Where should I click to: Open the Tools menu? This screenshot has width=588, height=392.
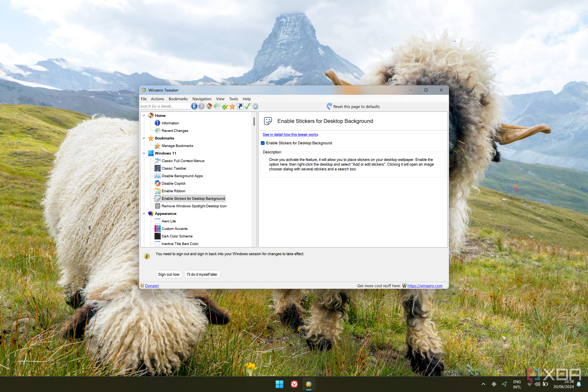[x=233, y=99]
